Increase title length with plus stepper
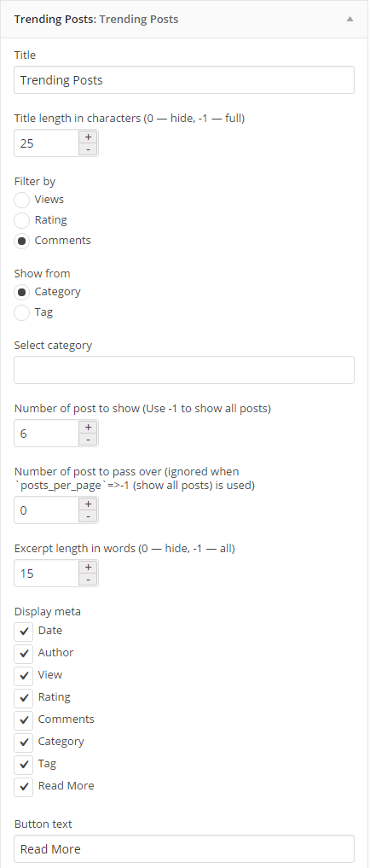This screenshot has height=868, width=370. tap(88, 137)
